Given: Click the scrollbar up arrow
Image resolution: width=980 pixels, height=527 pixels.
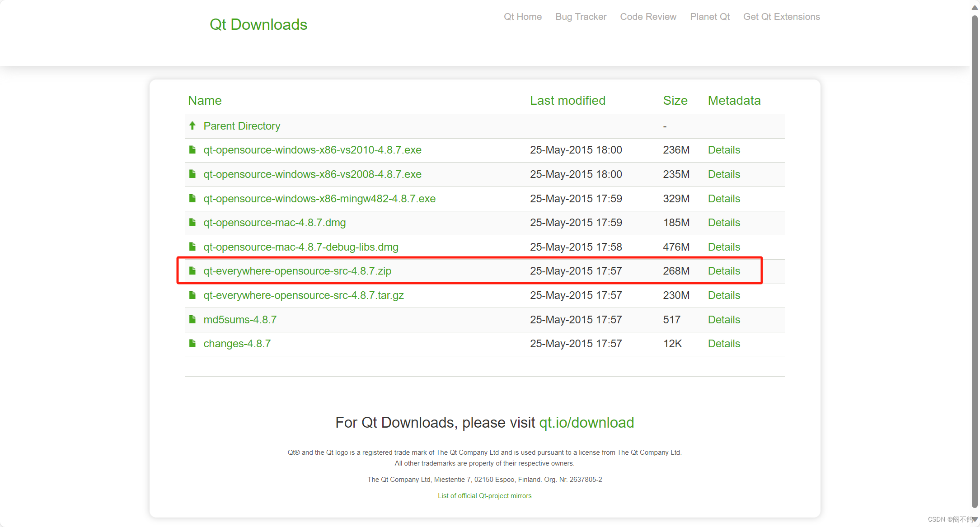Looking at the screenshot, I should tap(975, 8).
